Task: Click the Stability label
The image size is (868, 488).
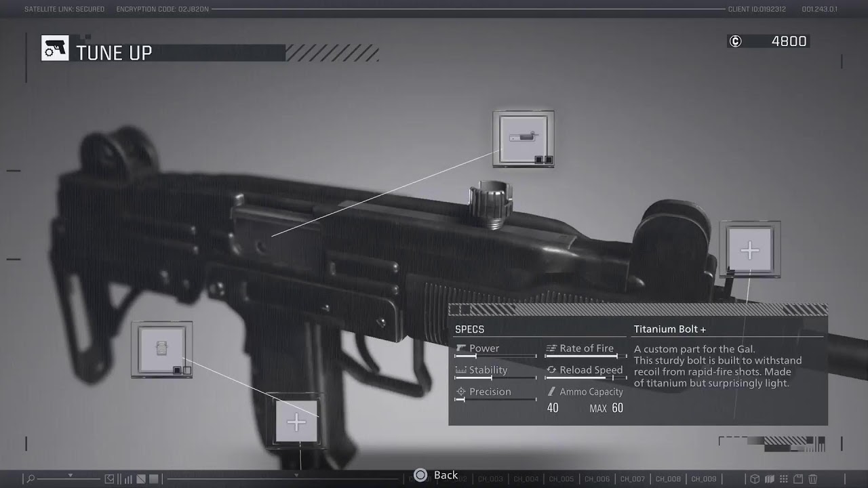Action: click(488, 370)
